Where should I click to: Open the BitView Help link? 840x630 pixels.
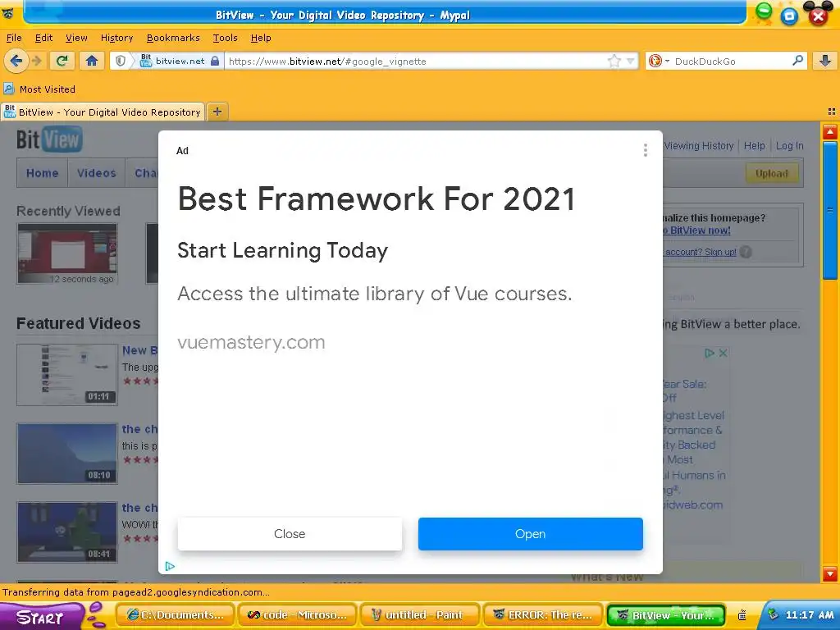coord(755,146)
